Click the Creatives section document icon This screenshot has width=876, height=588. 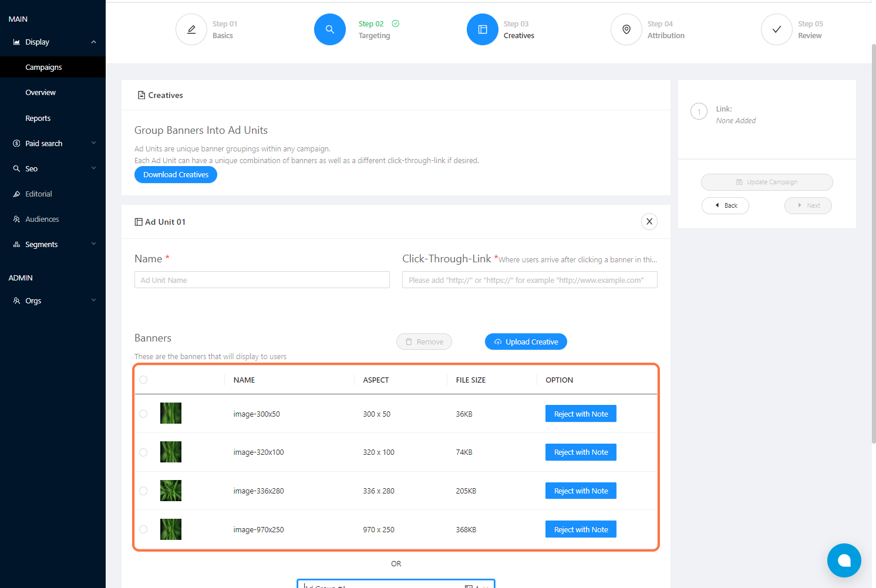tap(141, 95)
